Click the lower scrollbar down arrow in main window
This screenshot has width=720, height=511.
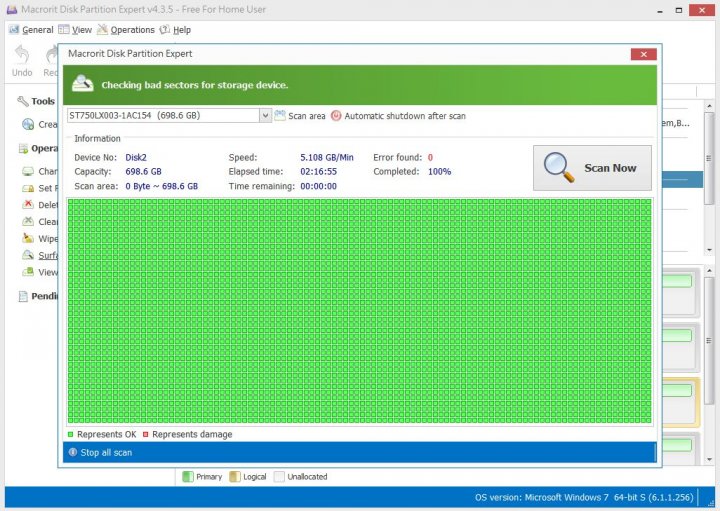[709, 460]
